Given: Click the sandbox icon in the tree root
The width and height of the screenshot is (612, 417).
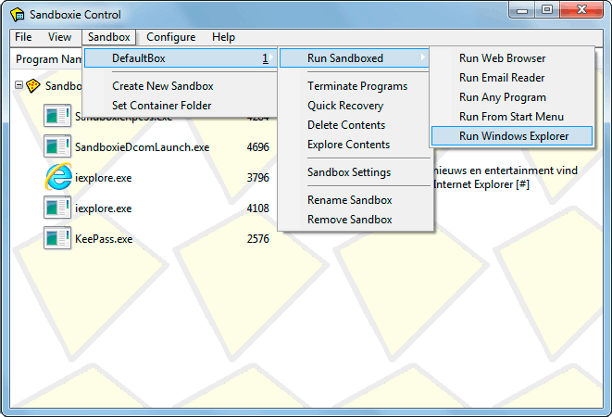Looking at the screenshot, I should tap(33, 86).
